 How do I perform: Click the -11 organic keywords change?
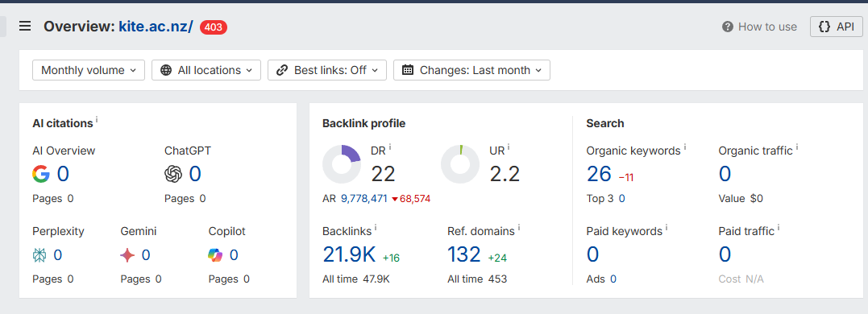[626, 177]
